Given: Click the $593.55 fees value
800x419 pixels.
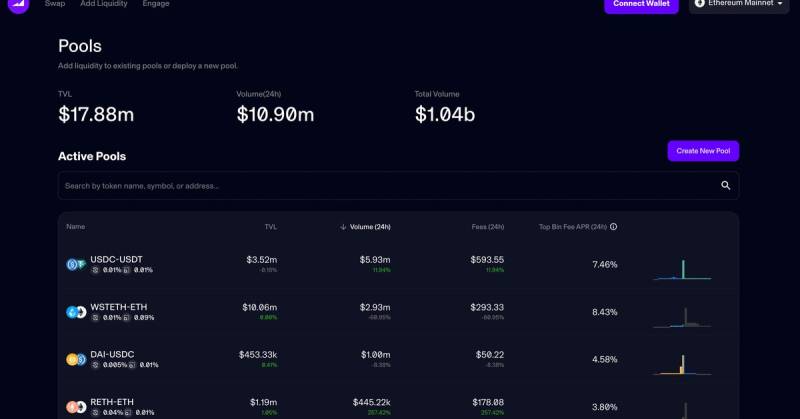Looking at the screenshot, I should click(x=487, y=260).
